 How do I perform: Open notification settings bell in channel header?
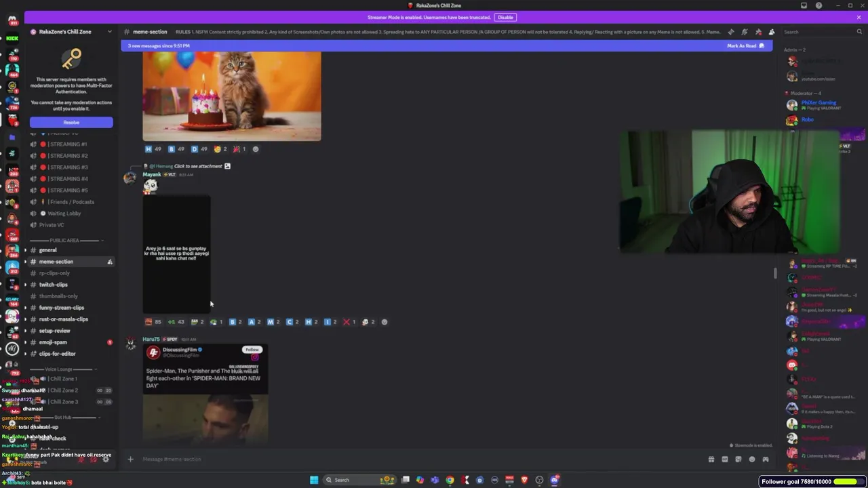pos(745,32)
